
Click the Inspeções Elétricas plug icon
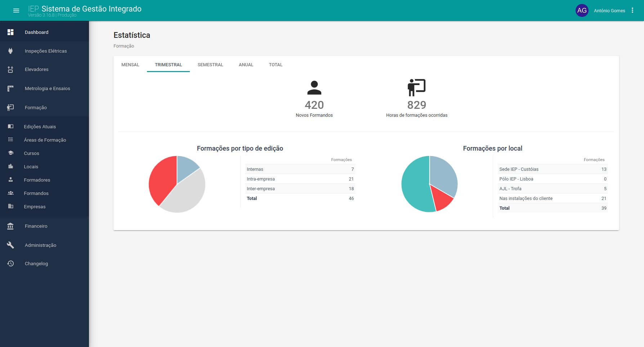(x=10, y=51)
